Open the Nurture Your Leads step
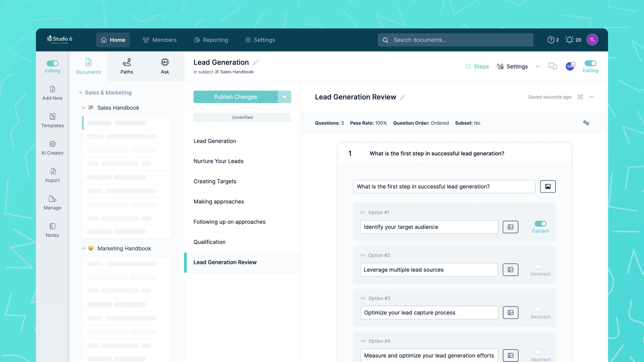644x362 pixels. pos(218,161)
